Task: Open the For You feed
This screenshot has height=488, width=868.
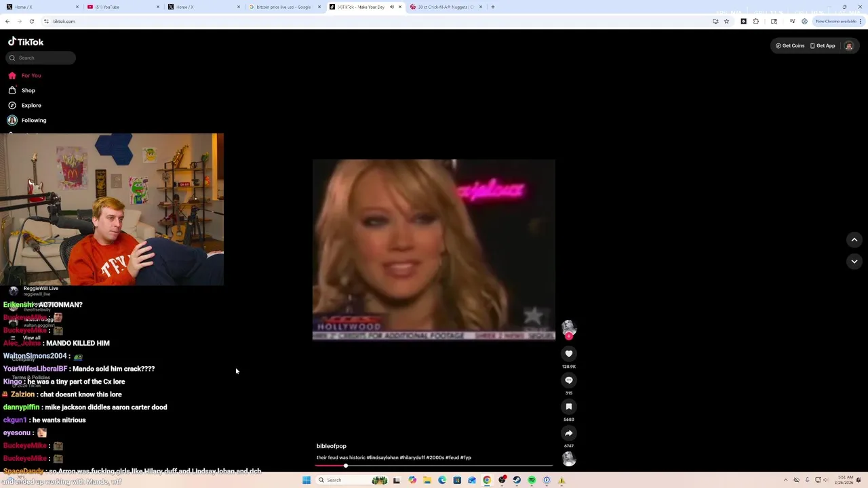Action: point(25,75)
